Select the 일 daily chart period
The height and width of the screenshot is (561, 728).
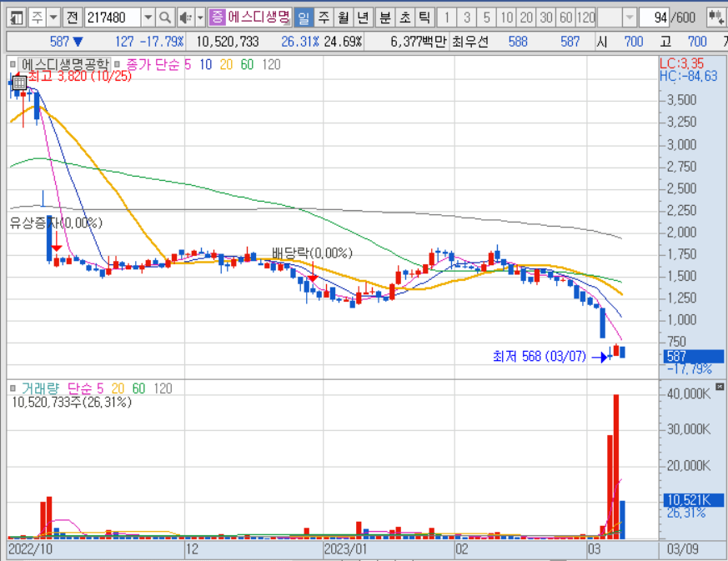pos(304,18)
